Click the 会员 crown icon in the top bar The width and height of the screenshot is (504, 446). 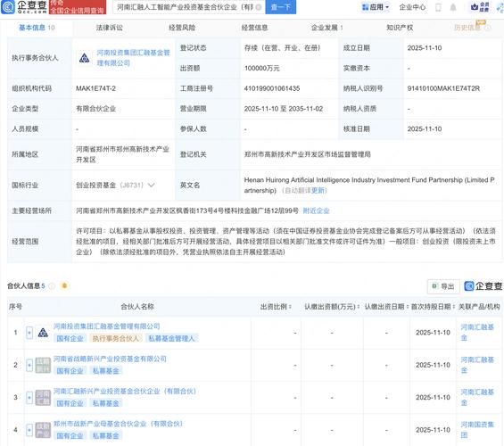point(480,7)
